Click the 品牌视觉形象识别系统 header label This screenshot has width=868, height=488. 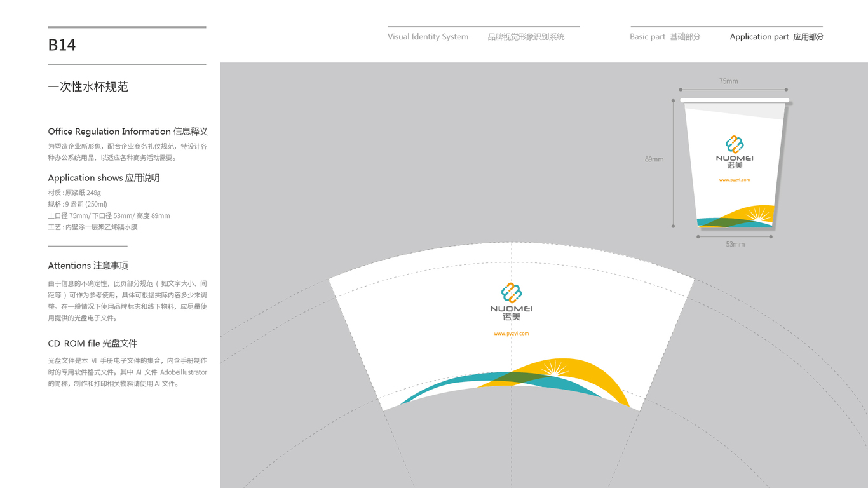pos(526,37)
